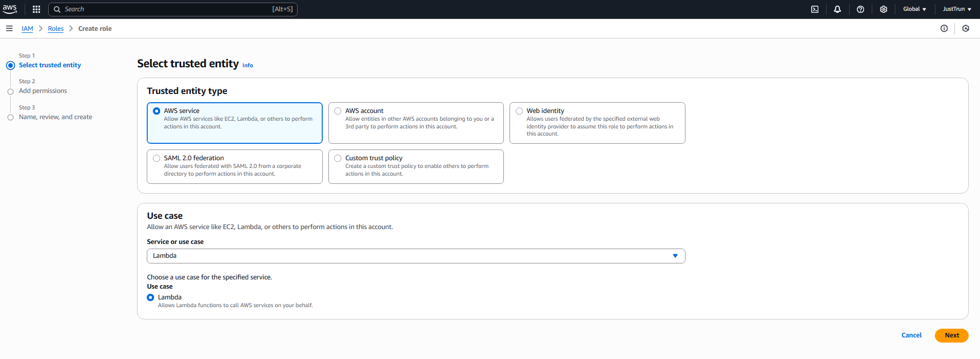Click the Next button
The height and width of the screenshot is (359, 980).
[x=951, y=335]
